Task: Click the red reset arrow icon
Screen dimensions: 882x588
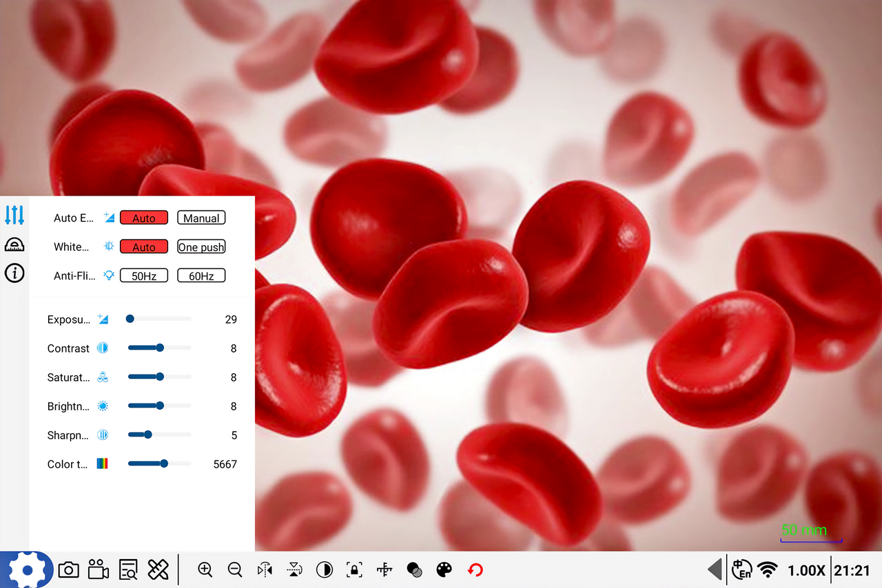Action: (475, 570)
